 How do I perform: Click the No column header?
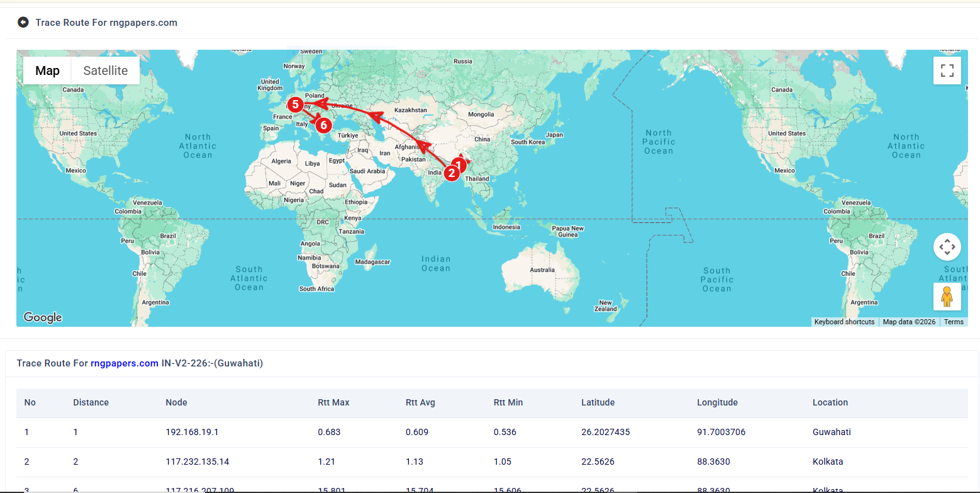click(30, 402)
